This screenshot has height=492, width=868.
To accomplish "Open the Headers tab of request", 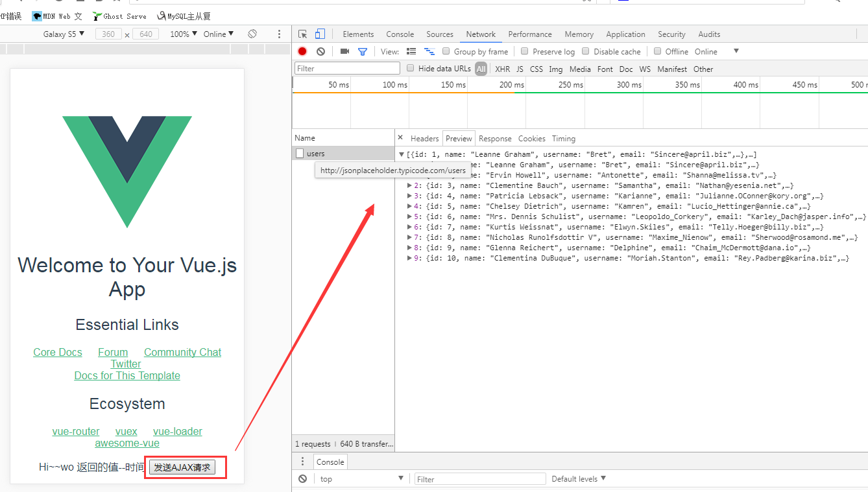I will click(x=424, y=138).
